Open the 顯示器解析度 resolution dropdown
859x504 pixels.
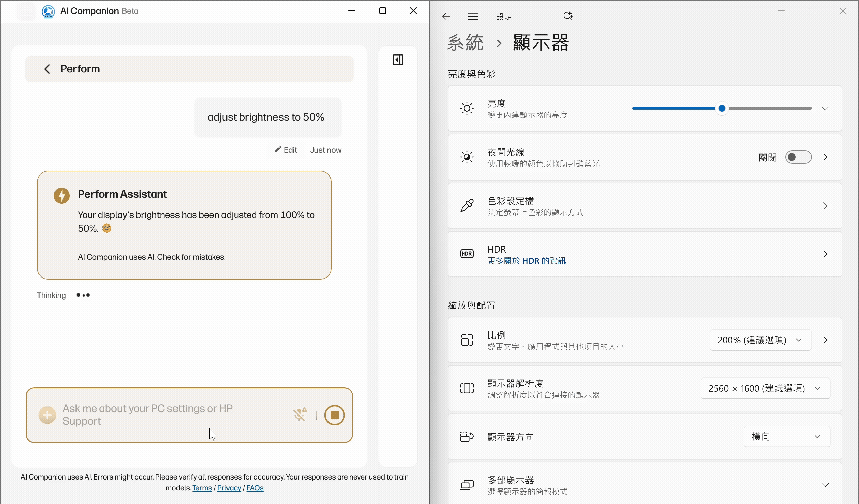coord(765,388)
